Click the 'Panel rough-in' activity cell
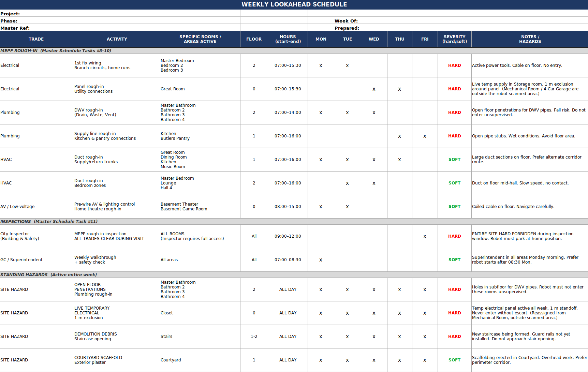The width and height of the screenshot is (588, 372). 117,89
